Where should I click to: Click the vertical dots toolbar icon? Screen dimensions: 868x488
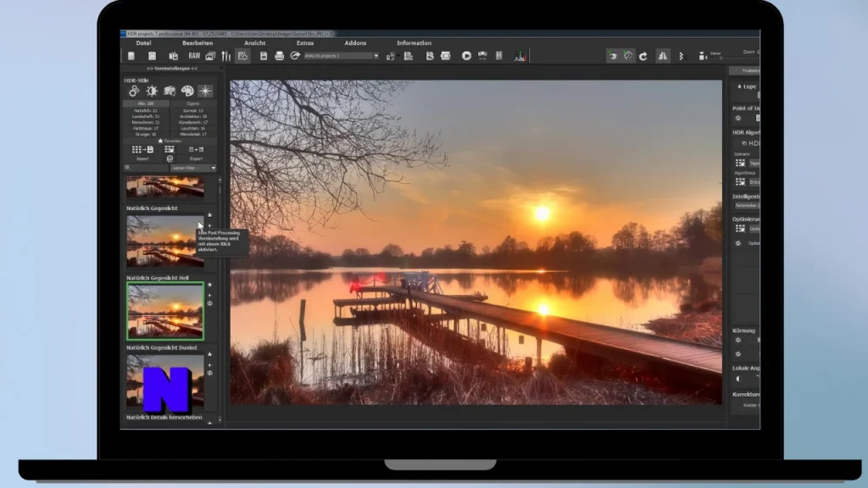tap(681, 56)
